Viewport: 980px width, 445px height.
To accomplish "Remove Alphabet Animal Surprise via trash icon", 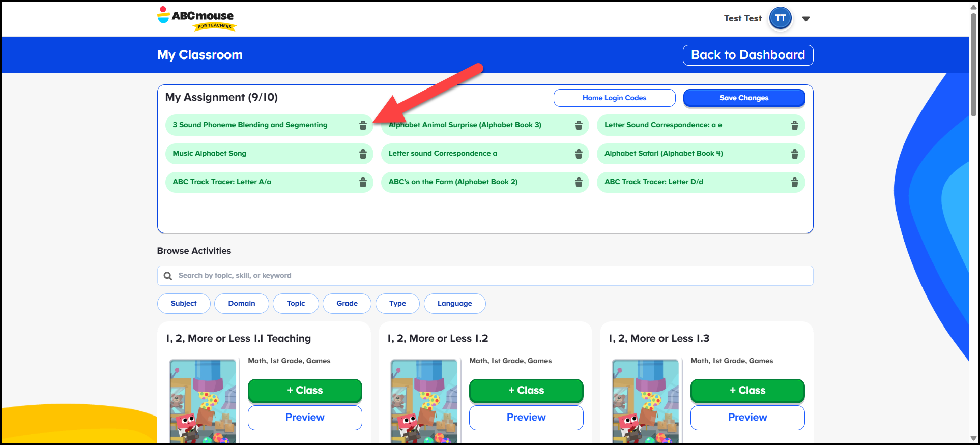I will 579,125.
